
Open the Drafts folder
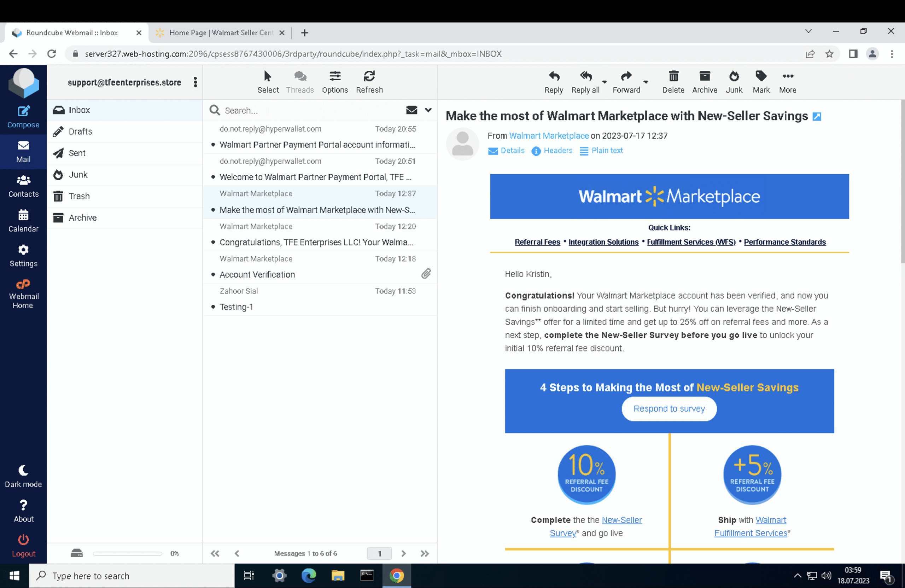80,132
